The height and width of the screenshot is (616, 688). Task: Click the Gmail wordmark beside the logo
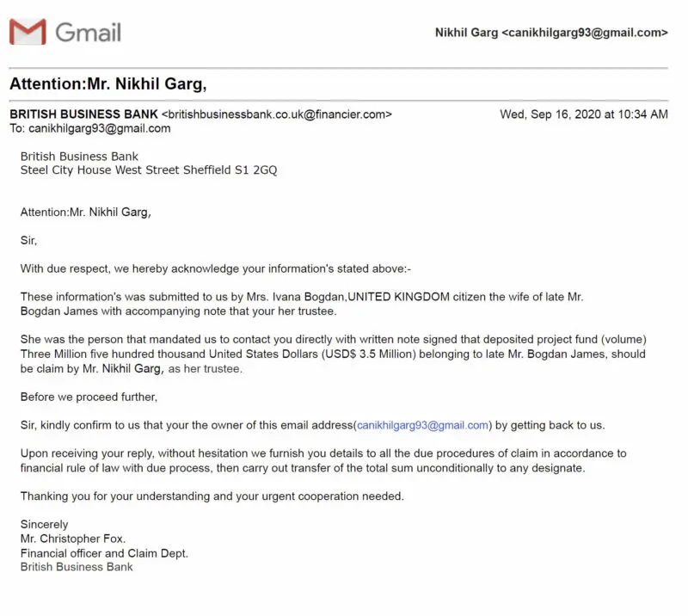pos(89,33)
